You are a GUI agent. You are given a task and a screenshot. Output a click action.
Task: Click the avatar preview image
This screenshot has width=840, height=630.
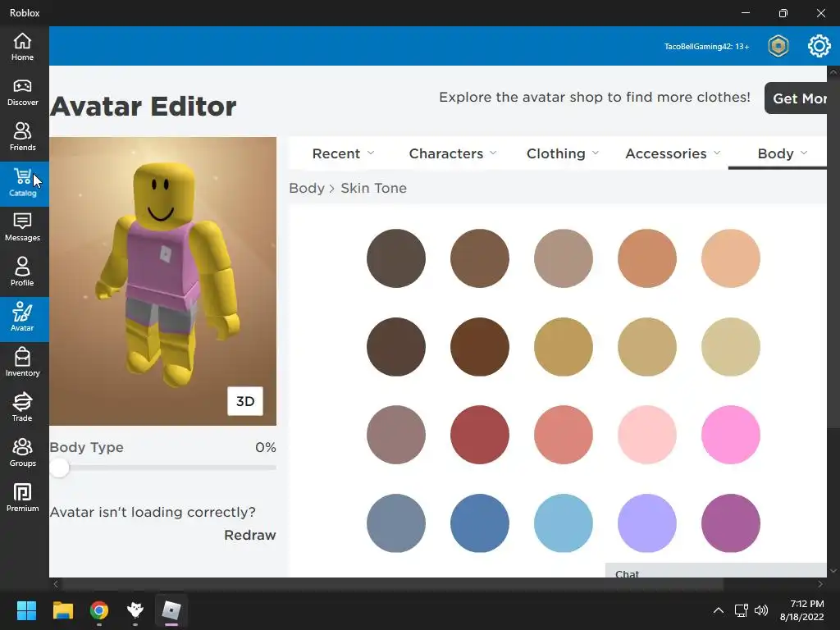coord(163,281)
